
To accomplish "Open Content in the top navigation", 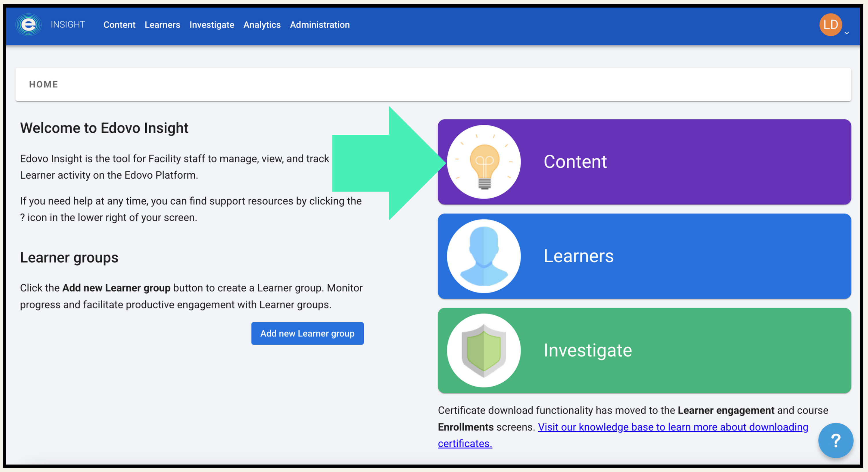I will [x=119, y=25].
